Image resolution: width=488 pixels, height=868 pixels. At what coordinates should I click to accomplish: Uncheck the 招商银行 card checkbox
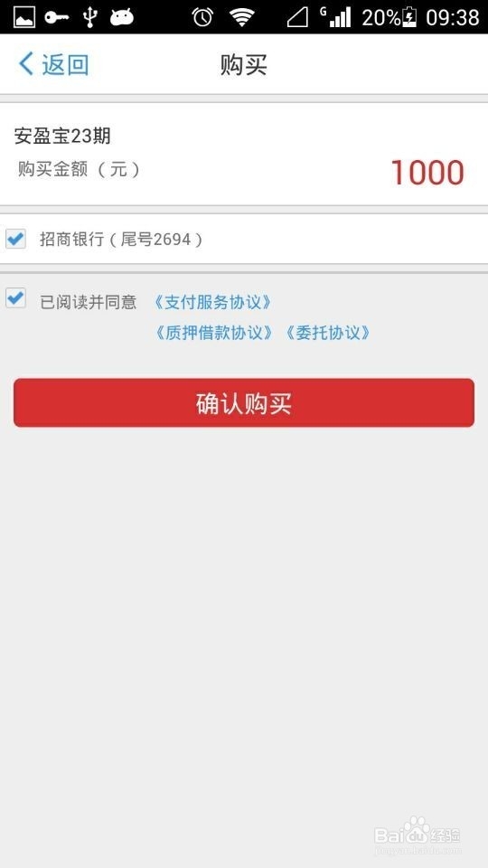pyautogui.click(x=15, y=239)
